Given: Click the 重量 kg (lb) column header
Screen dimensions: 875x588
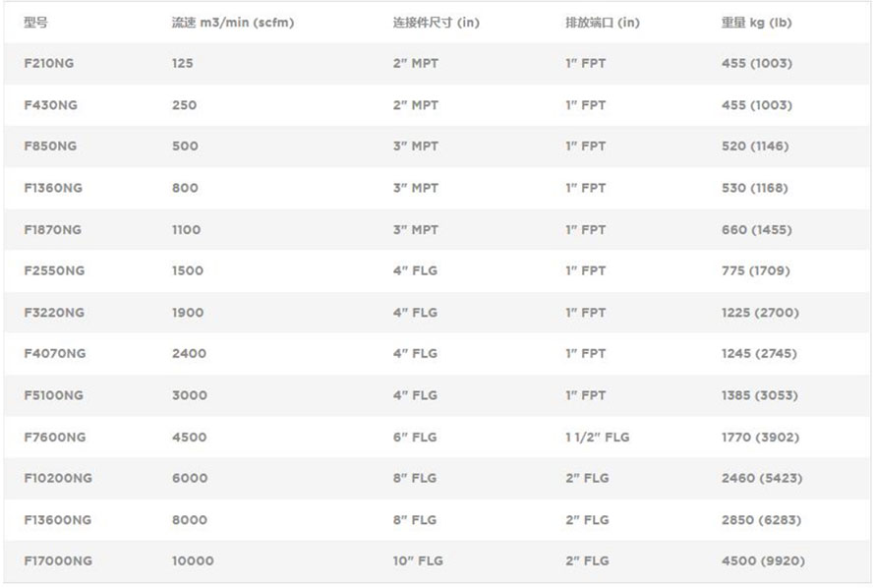Looking at the screenshot, I should (x=756, y=23).
